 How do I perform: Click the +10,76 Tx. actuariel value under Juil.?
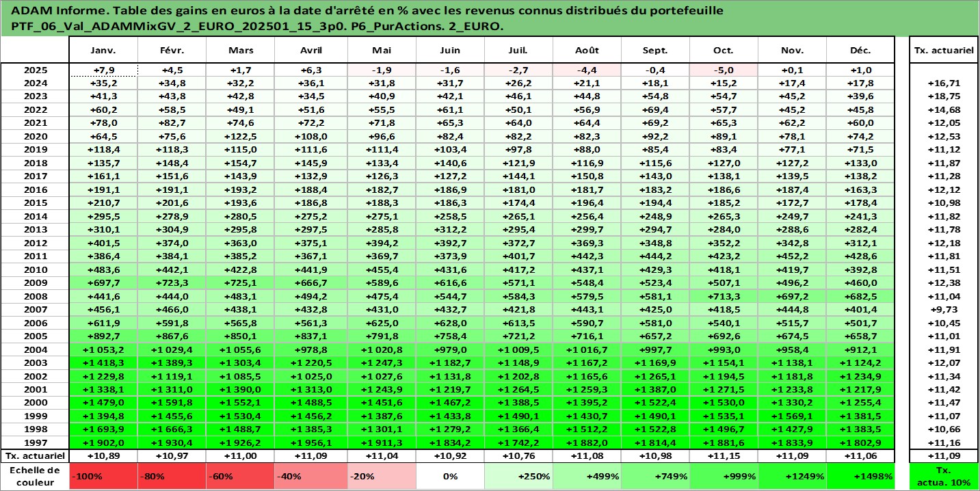point(518,455)
